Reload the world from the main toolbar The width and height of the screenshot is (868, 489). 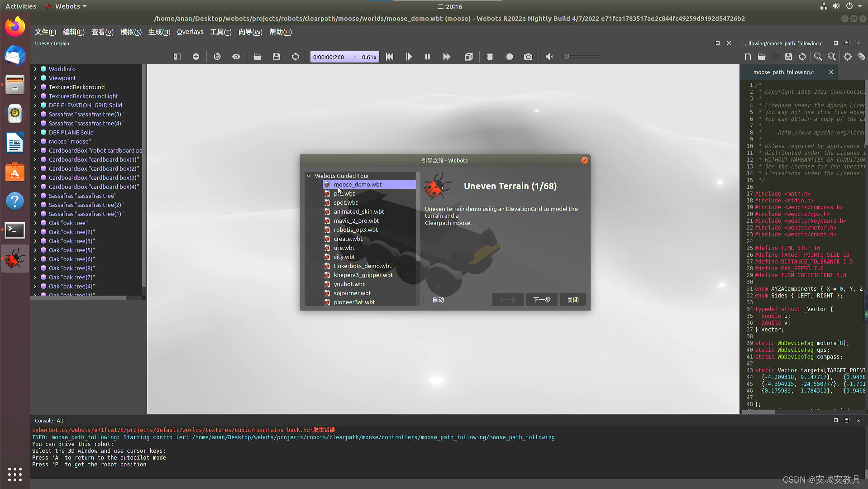click(x=296, y=57)
